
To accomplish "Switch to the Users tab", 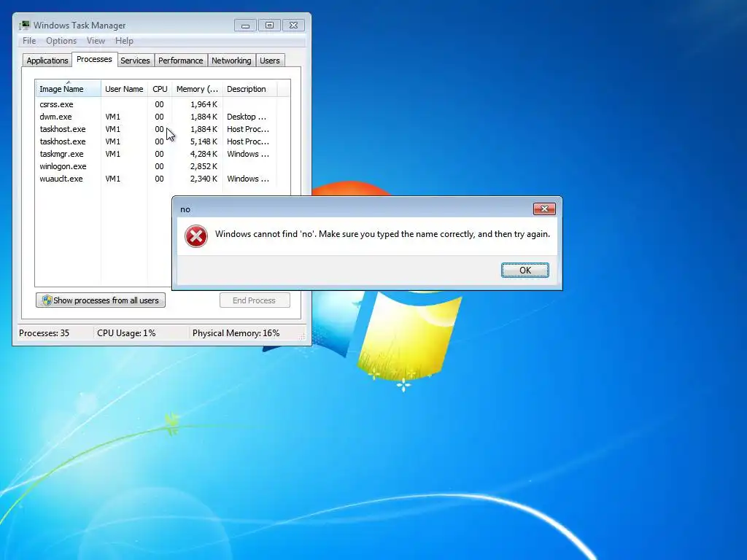I will 270,61.
